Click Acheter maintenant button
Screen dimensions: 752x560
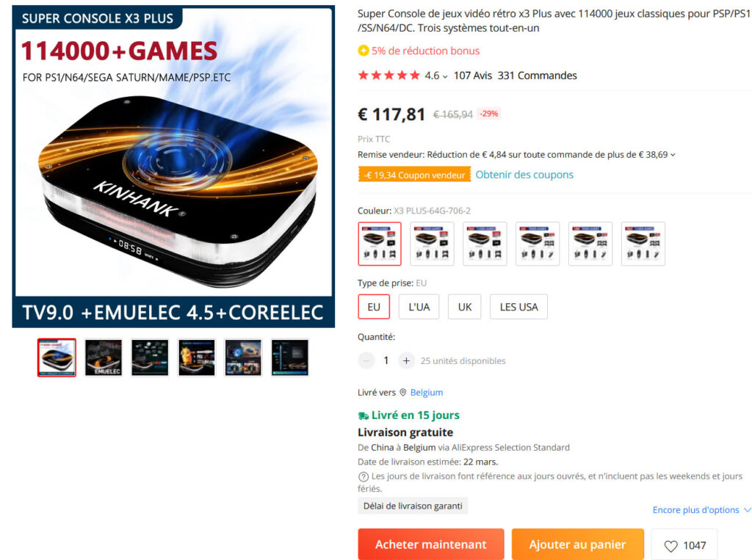click(x=430, y=544)
